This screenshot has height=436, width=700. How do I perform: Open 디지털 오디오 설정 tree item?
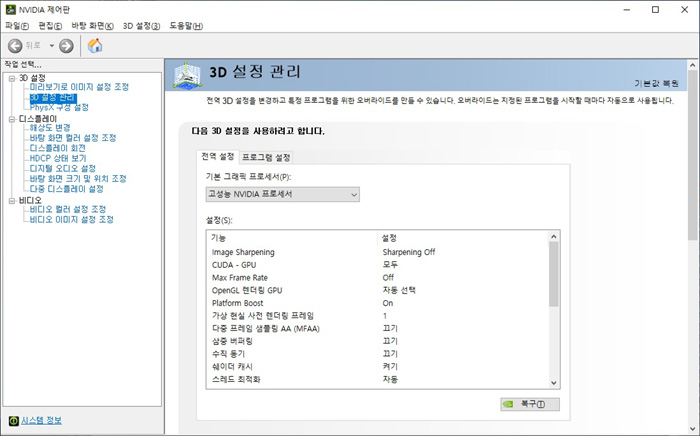[62, 169]
